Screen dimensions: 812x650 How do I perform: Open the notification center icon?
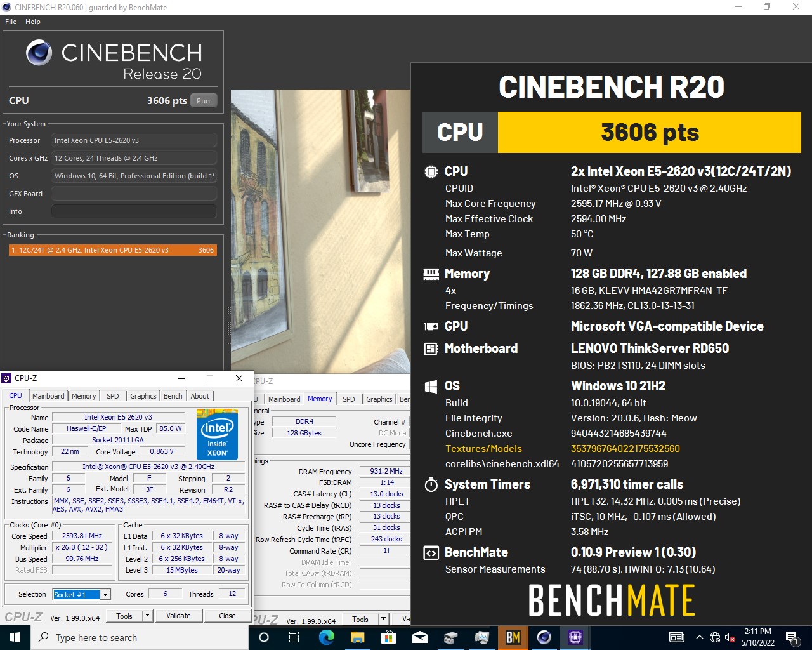(x=792, y=637)
